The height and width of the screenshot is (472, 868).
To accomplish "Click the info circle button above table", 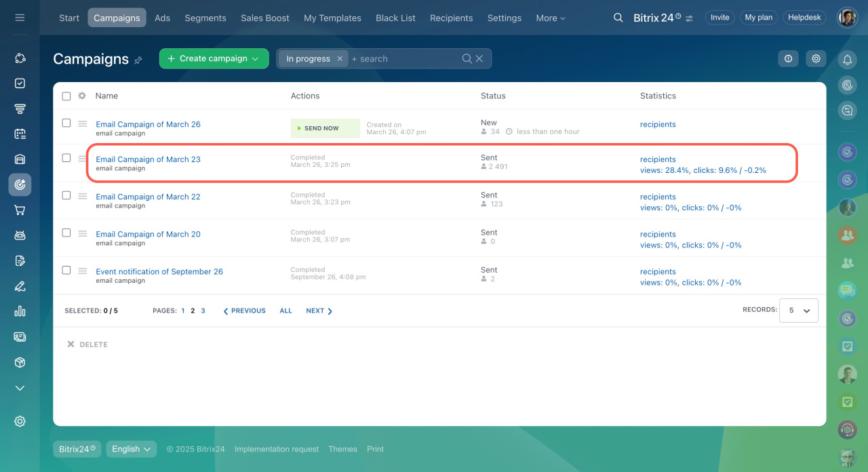I will (788, 58).
